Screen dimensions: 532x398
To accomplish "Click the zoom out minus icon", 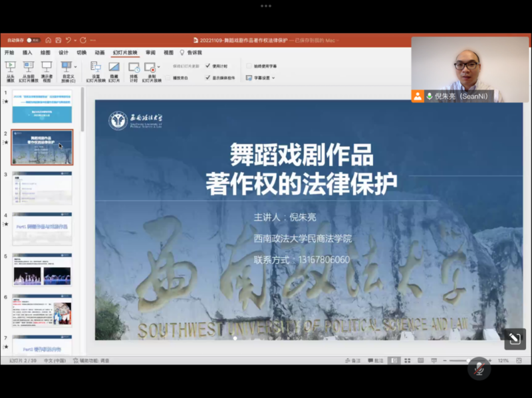I will [445, 360].
